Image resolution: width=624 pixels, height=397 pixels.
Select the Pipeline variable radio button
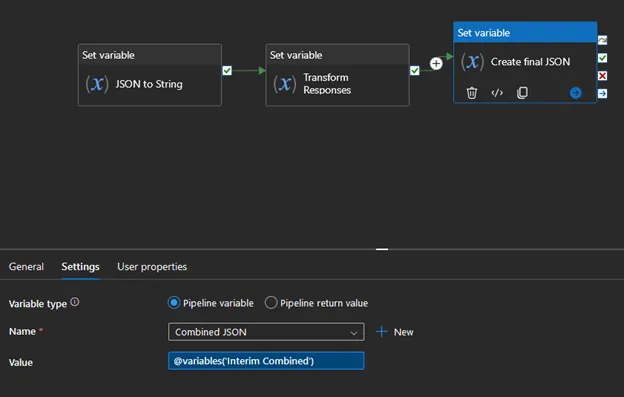[x=174, y=303]
